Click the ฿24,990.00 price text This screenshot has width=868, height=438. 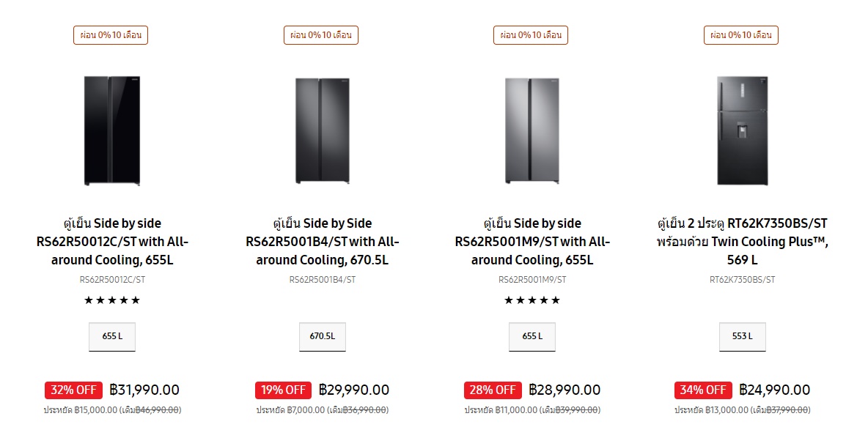774,390
